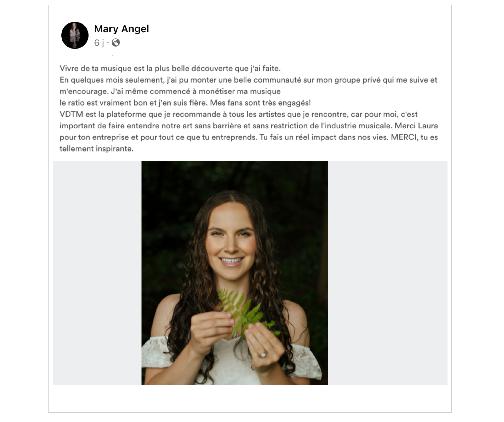Open the photo of woman holding fern
Viewport: 504px width, 422px height.
(x=235, y=273)
